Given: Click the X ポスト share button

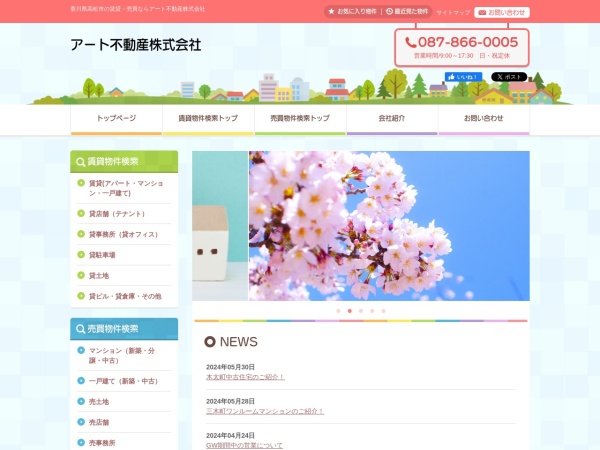Looking at the screenshot, I should point(509,77).
